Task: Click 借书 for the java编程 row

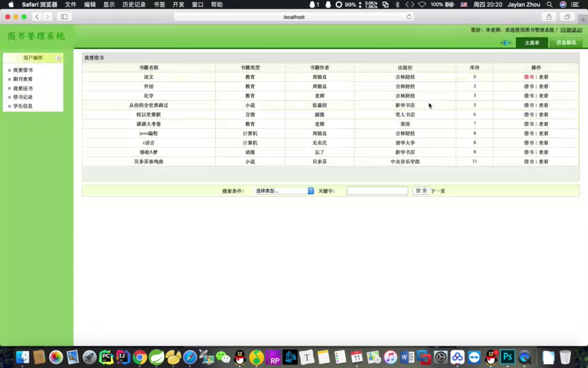Action: pos(529,134)
